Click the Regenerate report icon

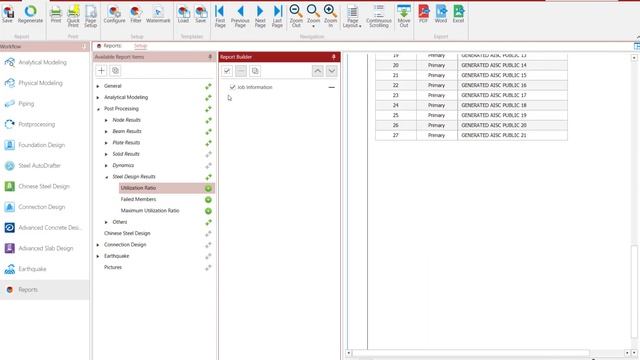pos(30,14)
